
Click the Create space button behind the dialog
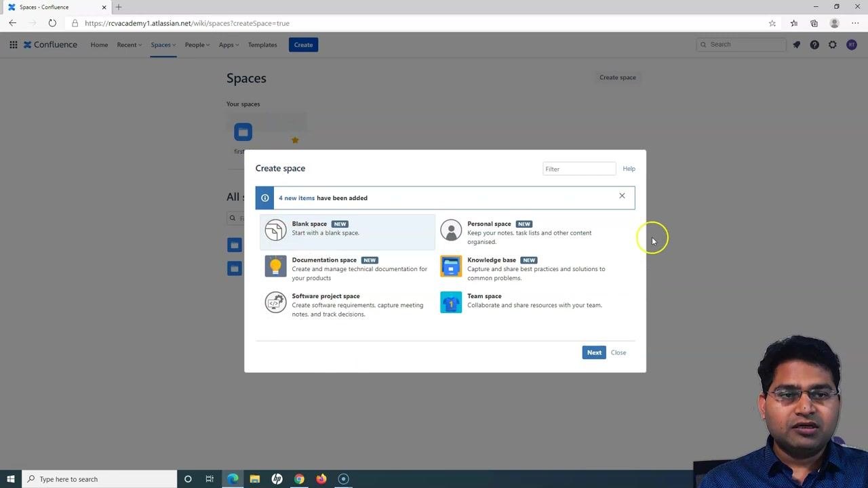tap(618, 77)
